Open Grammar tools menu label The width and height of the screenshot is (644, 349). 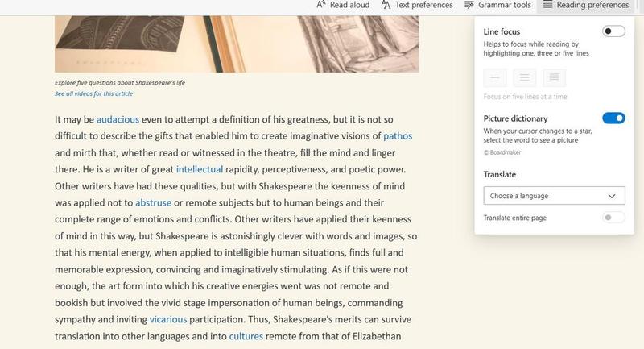click(x=505, y=5)
